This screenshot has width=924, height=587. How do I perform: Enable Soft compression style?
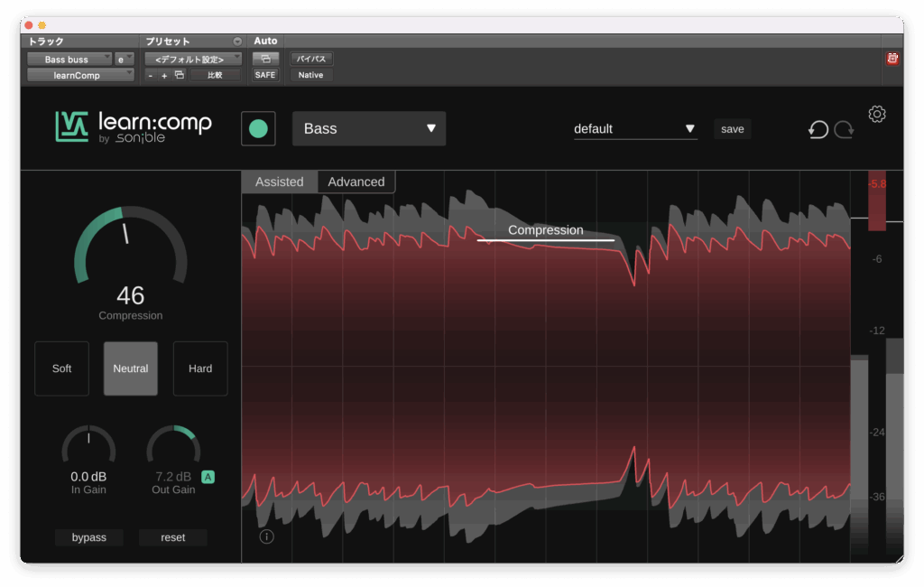(62, 368)
